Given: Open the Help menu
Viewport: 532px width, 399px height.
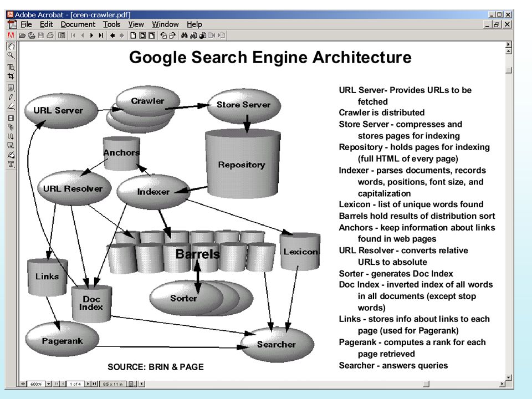Looking at the screenshot, I should (x=195, y=24).
